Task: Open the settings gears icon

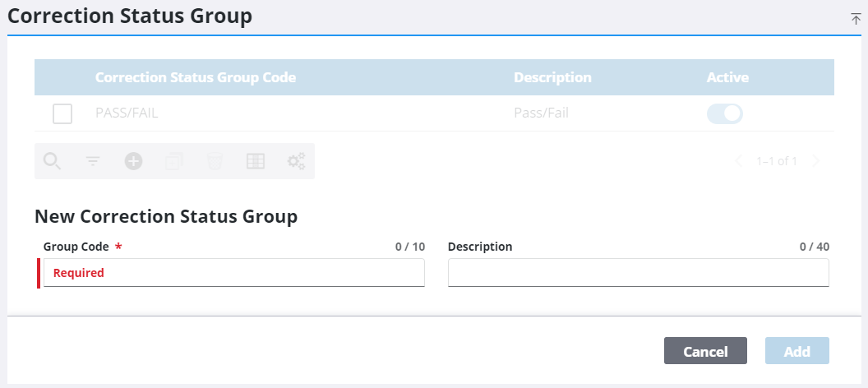Action: tap(296, 162)
